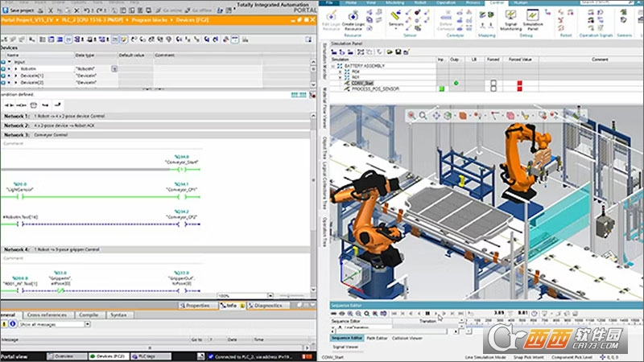Select the Conveyor_Start coil
This screenshot has height=362, width=644.
pos(182,169)
